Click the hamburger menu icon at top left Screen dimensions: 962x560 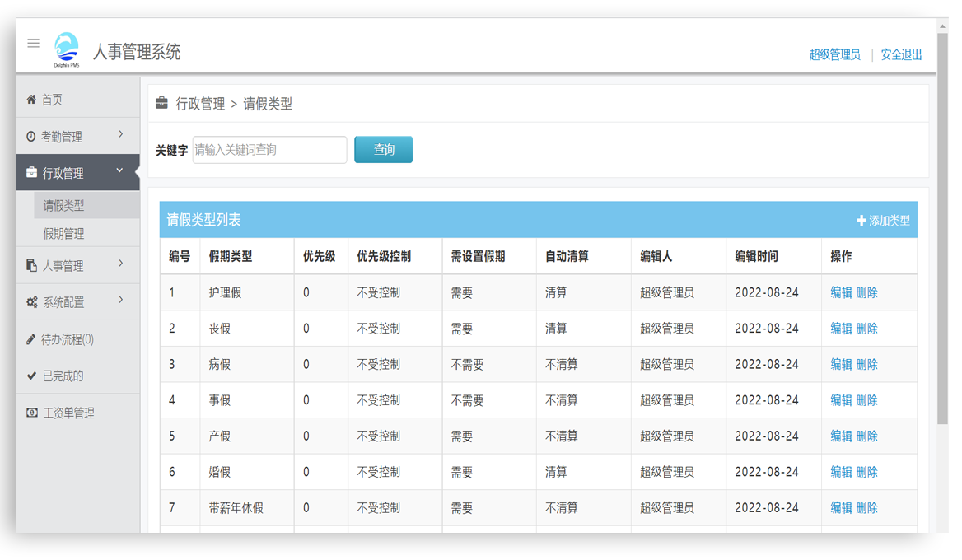coord(33,44)
